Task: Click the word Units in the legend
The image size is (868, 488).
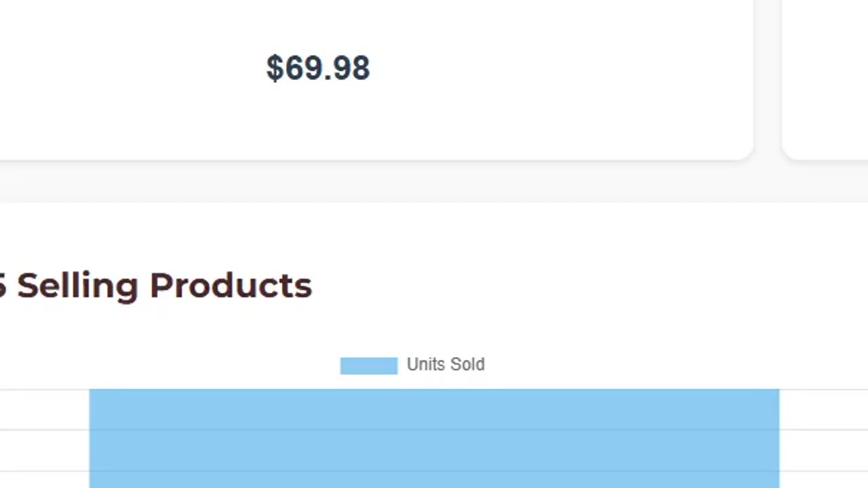Action: pyautogui.click(x=425, y=365)
